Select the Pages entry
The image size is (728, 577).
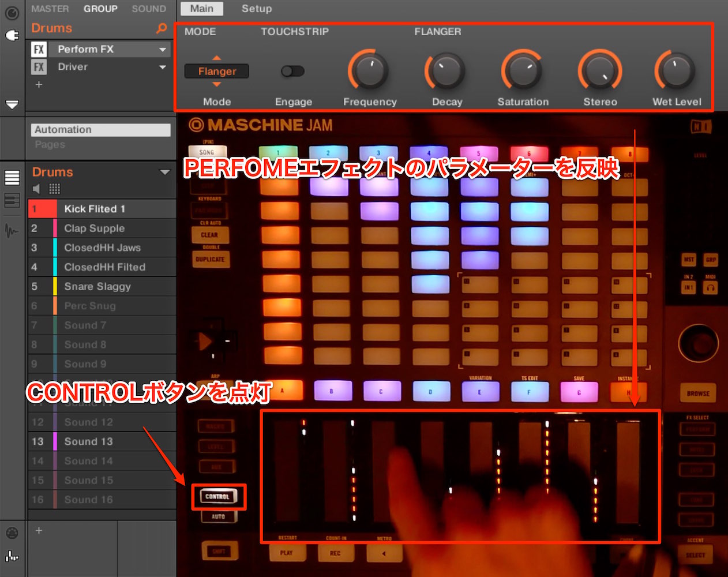coord(50,144)
